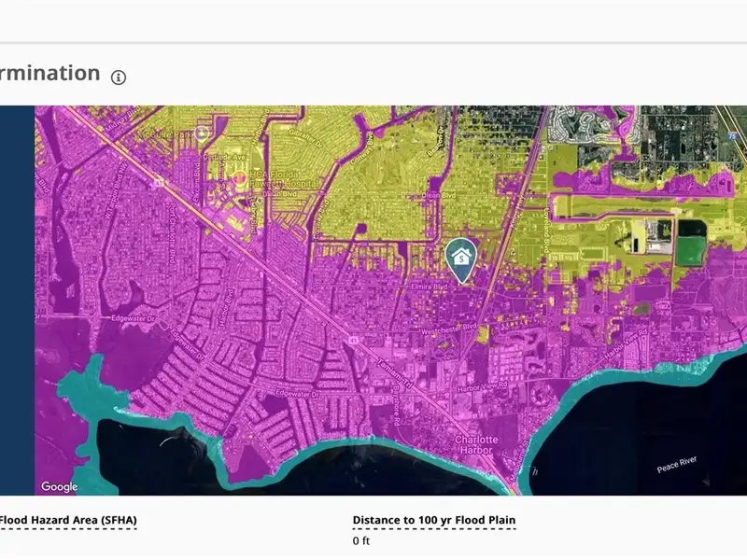Open the Distance to 100 yr Flood Plain definition

pos(433,521)
